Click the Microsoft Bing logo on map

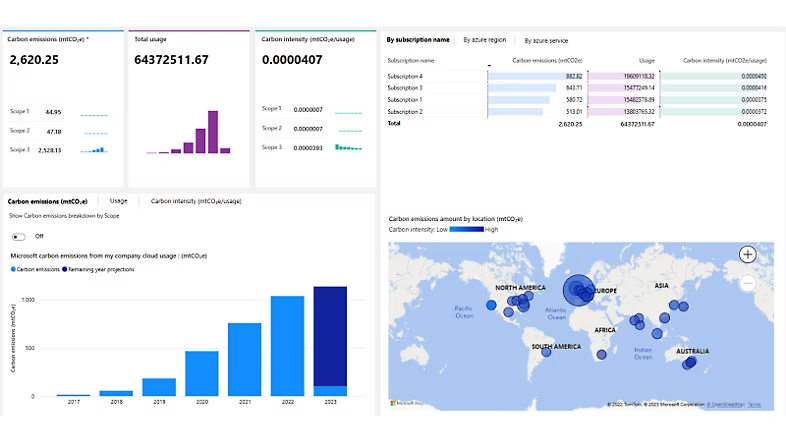(405, 404)
